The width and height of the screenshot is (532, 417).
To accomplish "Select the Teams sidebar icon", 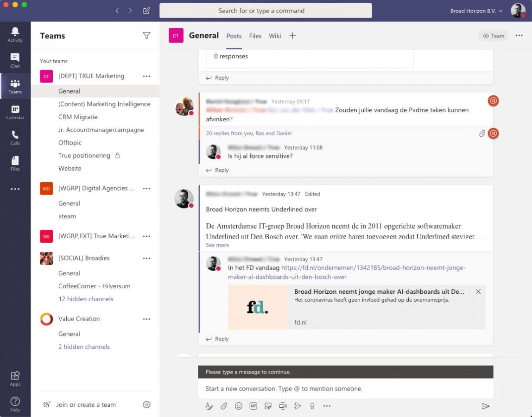I will point(15,86).
